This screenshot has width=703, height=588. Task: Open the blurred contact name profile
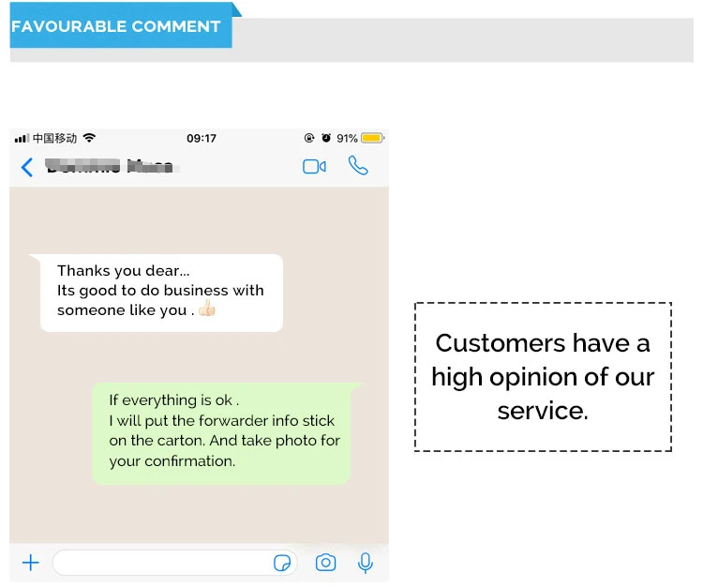[x=112, y=166]
